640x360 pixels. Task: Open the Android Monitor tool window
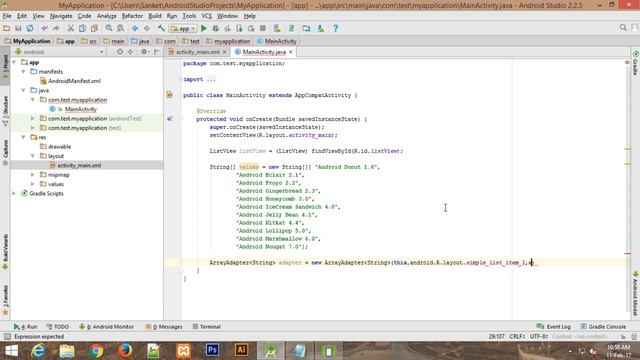(x=106, y=327)
